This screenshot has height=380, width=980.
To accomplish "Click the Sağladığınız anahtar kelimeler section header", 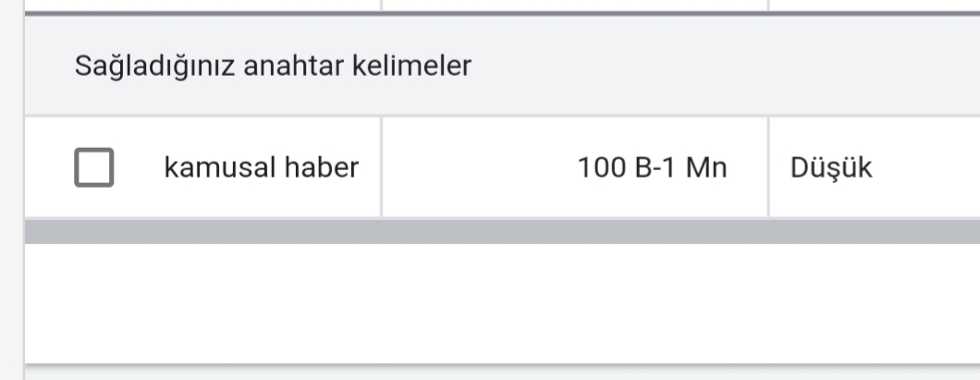I will coord(273,66).
